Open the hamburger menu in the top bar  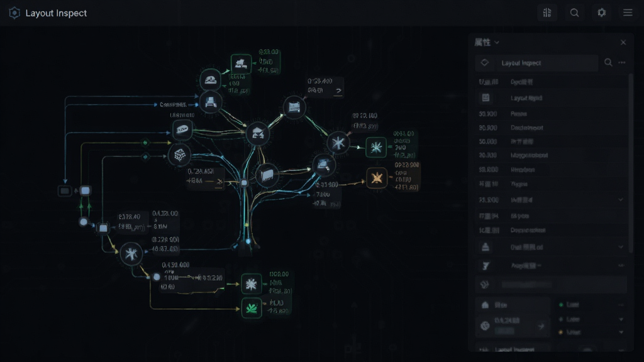tap(628, 13)
